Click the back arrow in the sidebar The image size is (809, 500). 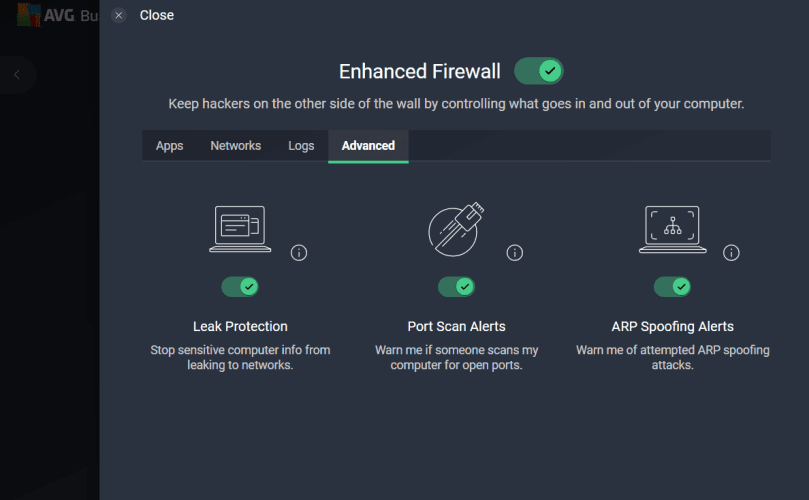click(x=17, y=75)
